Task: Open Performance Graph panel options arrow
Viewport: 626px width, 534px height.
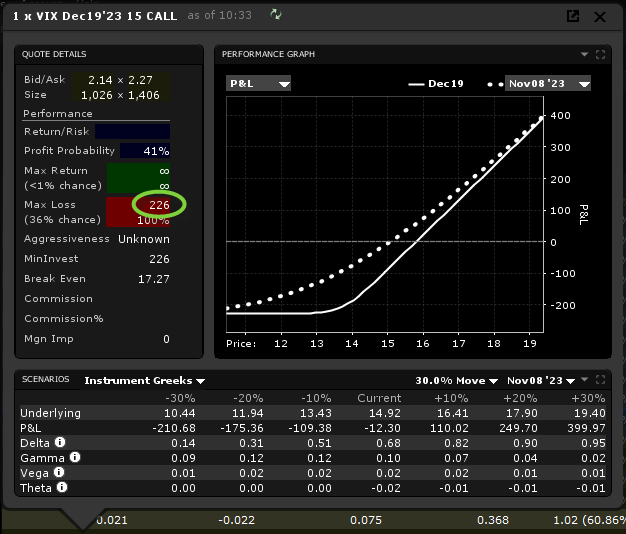Action: click(584, 54)
